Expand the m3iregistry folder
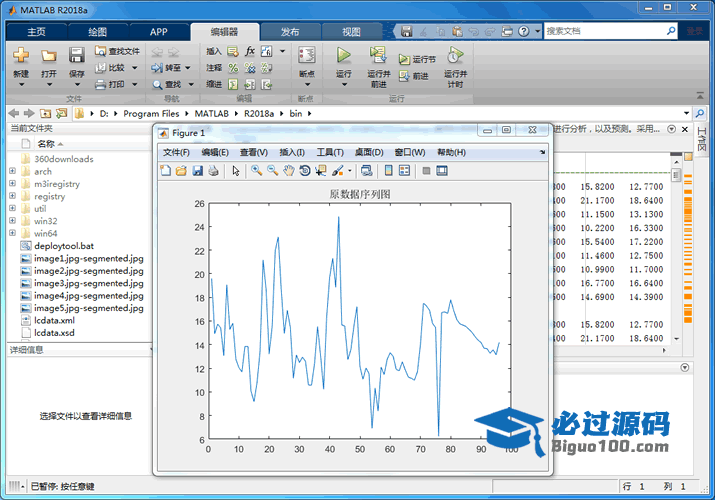The width and height of the screenshot is (715, 500). (x=12, y=184)
